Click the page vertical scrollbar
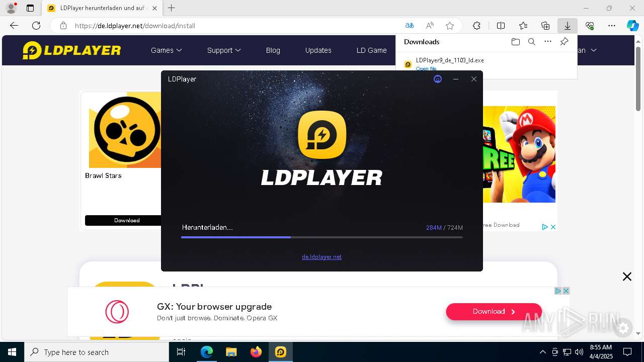The height and width of the screenshot is (362, 644). (638, 78)
